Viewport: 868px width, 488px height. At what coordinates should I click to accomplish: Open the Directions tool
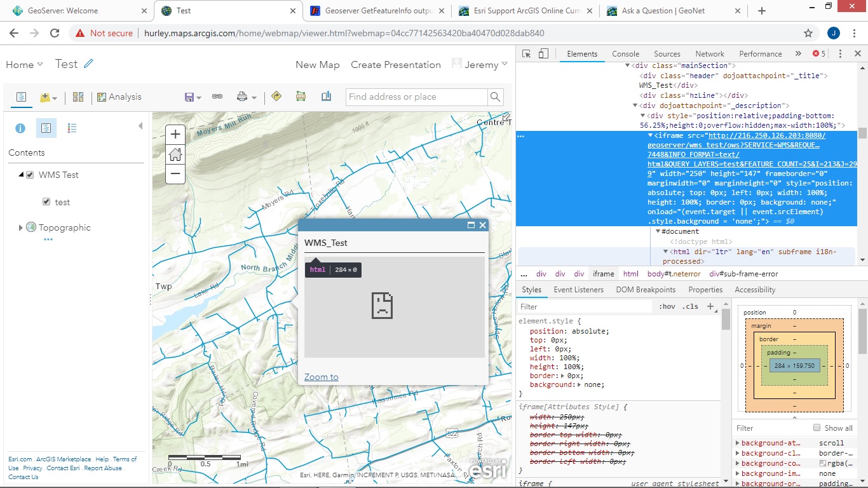276,97
